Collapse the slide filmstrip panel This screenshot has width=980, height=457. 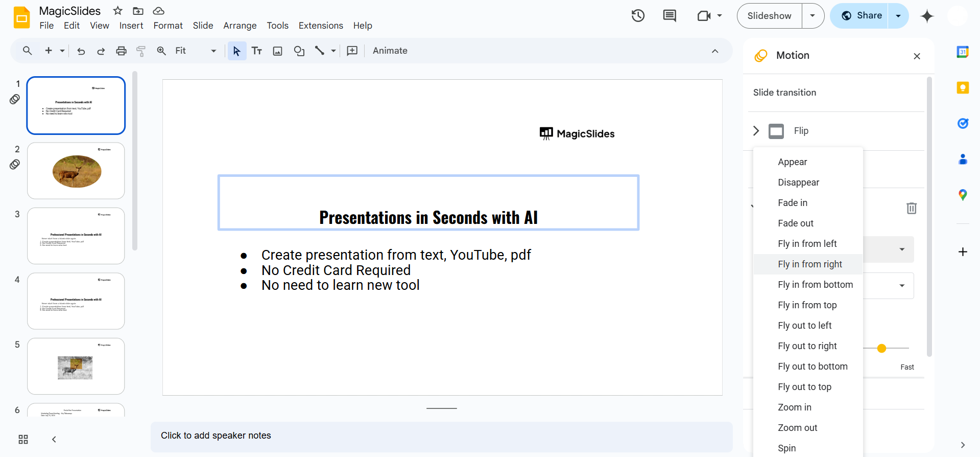(54, 439)
